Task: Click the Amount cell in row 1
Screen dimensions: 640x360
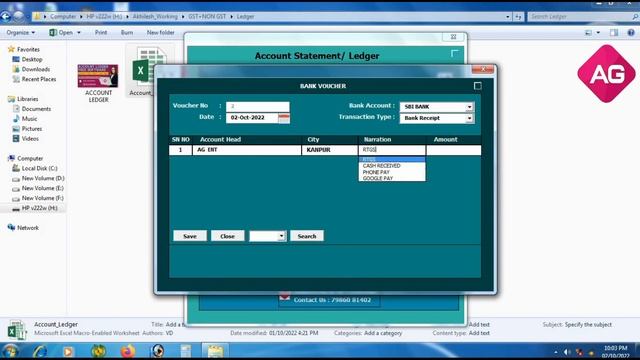Action: 453,150
